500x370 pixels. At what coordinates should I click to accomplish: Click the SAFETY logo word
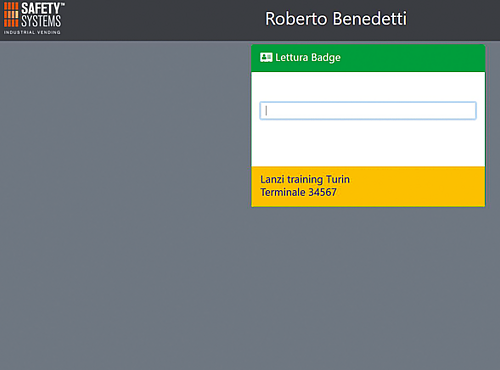coord(42,8)
